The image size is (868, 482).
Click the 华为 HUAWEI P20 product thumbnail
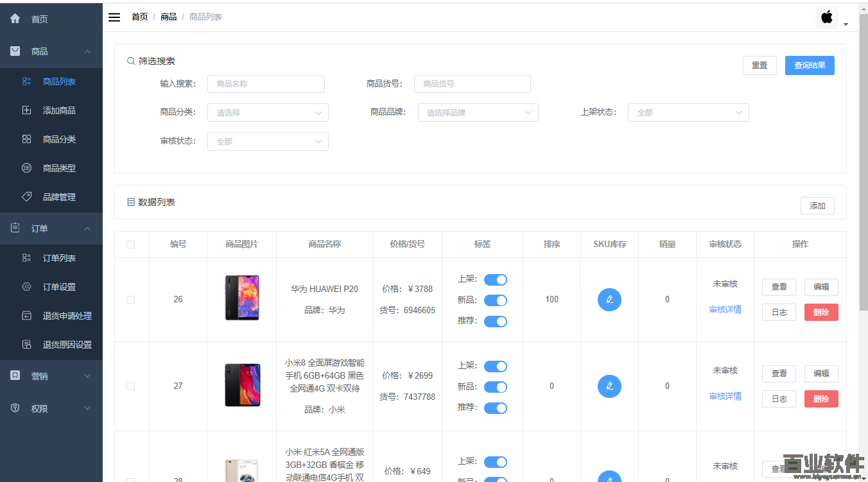coord(242,298)
